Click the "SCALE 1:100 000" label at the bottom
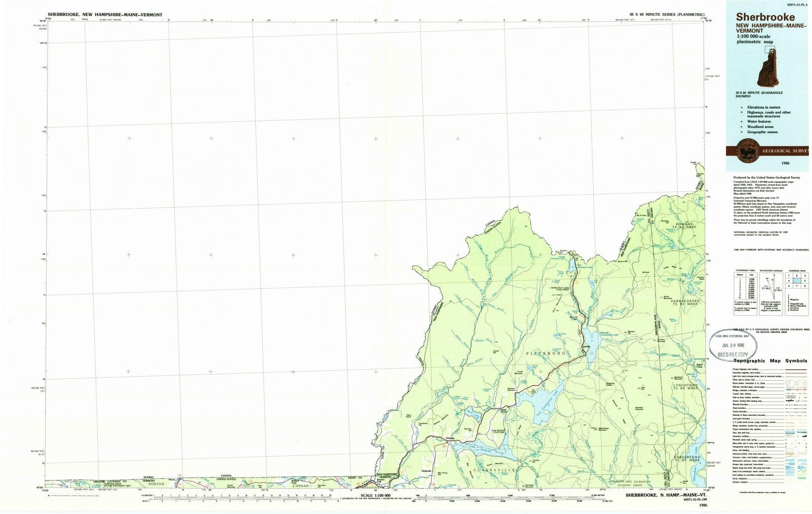Image resolution: width=812 pixels, height=514 pixels. [376, 495]
